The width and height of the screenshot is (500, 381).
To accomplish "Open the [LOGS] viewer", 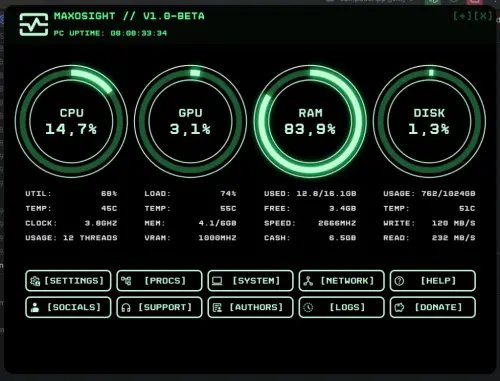I will tap(342, 307).
